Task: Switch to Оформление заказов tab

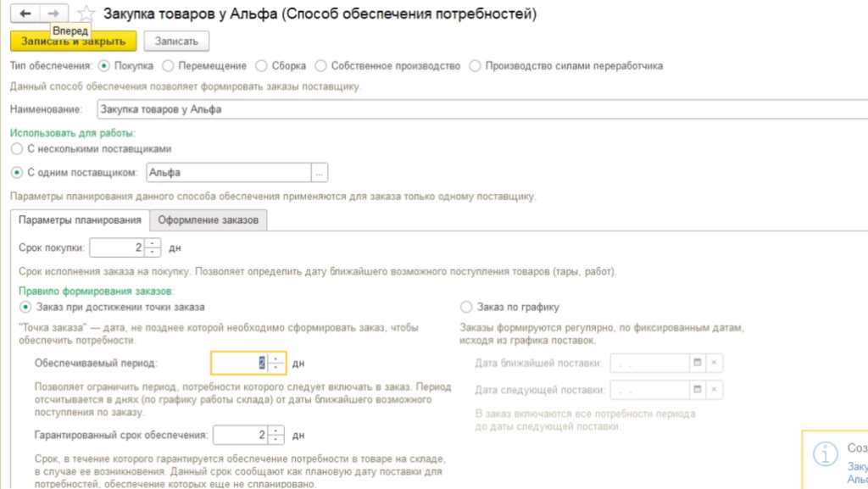Action: [x=208, y=220]
